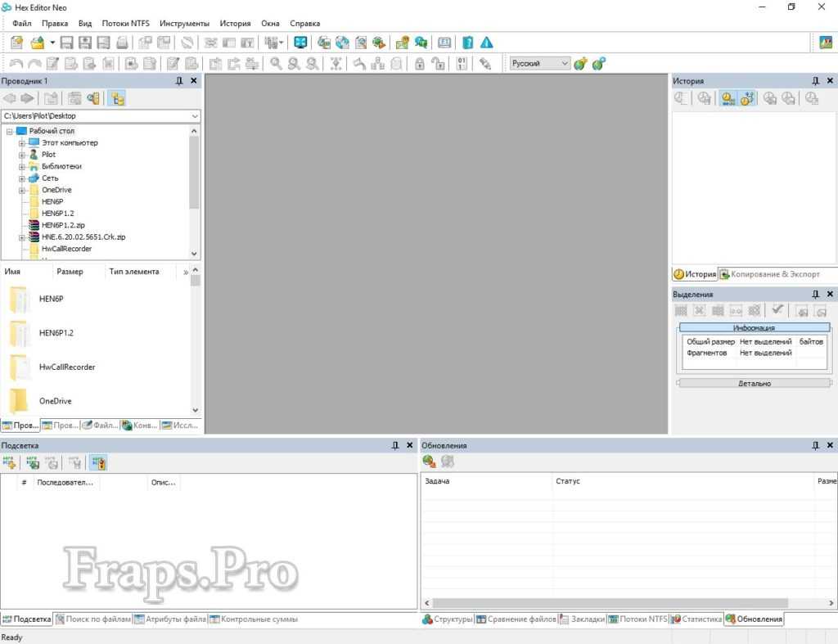The image size is (838, 644).
Task: Switch to Сравнение файлов tab
Action: pyautogui.click(x=516, y=619)
